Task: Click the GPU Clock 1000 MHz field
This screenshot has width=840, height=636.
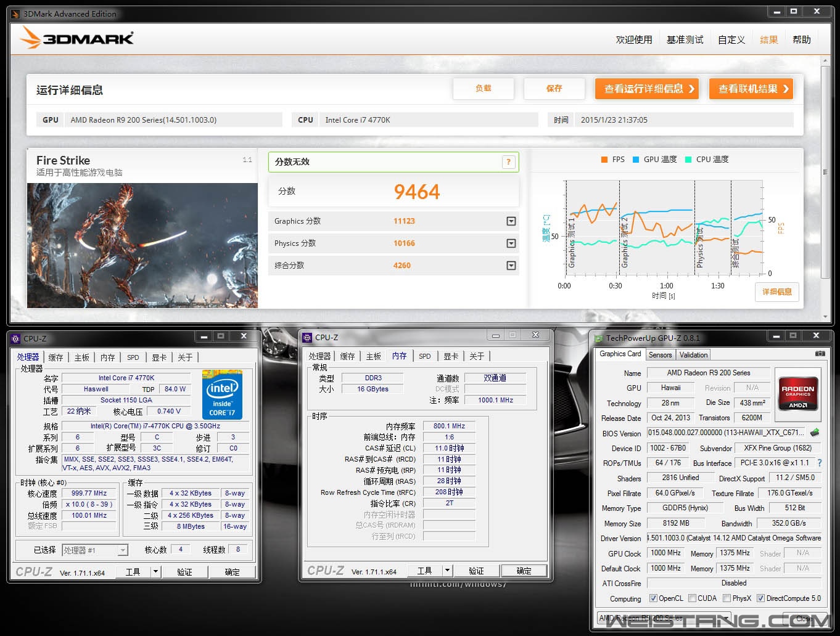Action: [665, 553]
